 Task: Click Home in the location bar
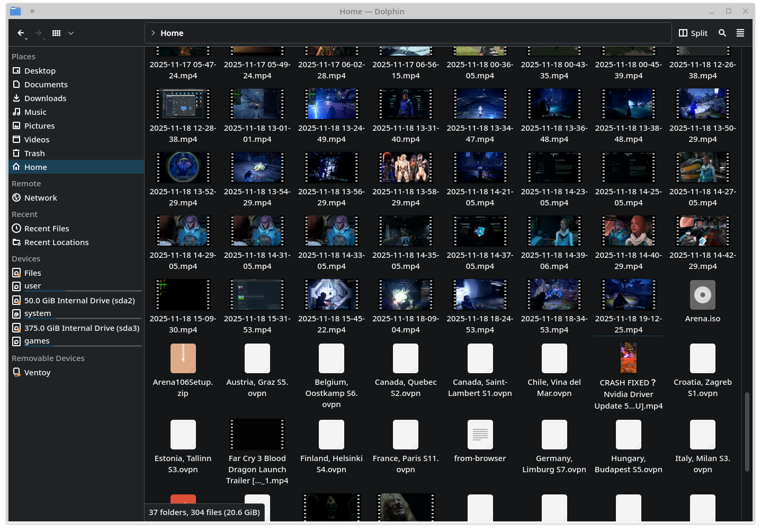point(172,33)
